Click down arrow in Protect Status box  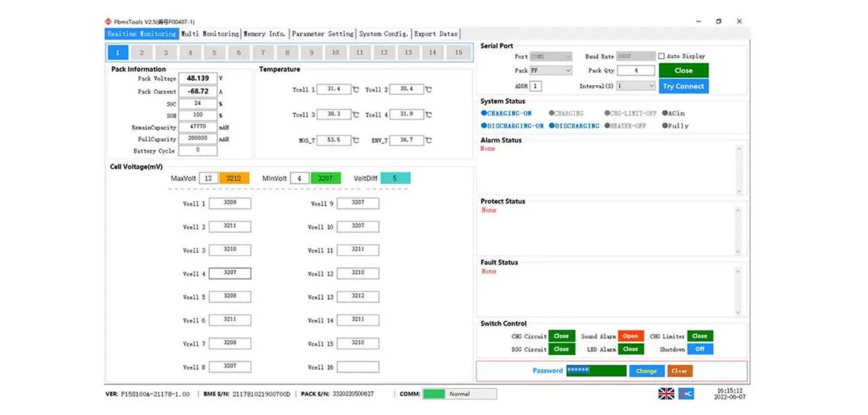click(738, 252)
